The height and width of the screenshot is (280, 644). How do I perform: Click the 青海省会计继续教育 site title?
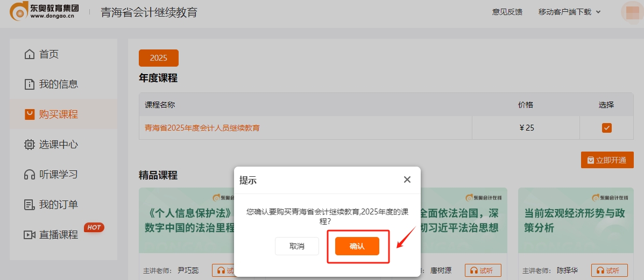tap(149, 12)
